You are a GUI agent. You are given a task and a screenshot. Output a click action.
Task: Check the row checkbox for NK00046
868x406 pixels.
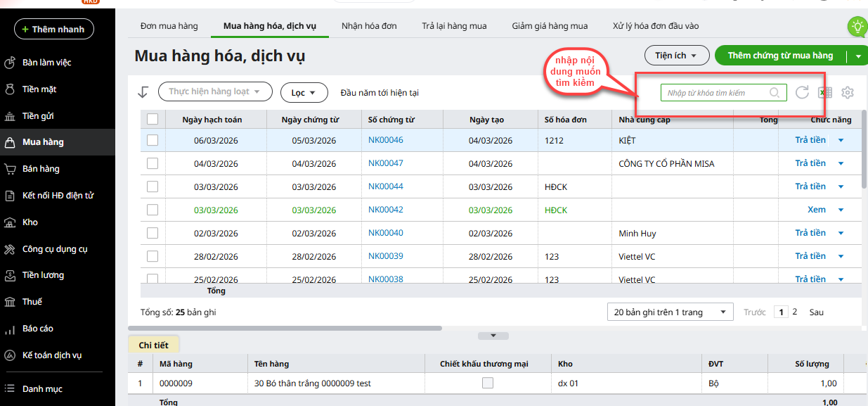pyautogui.click(x=153, y=140)
